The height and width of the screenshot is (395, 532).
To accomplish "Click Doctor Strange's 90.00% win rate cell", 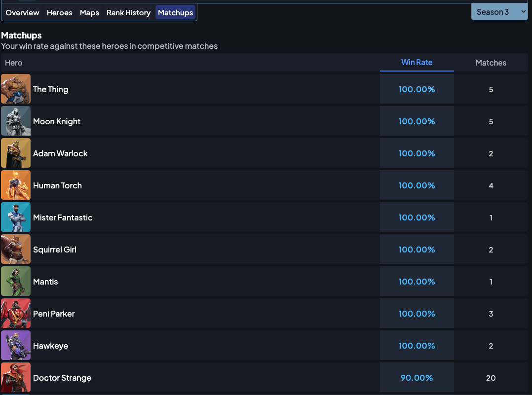I will click(x=417, y=378).
